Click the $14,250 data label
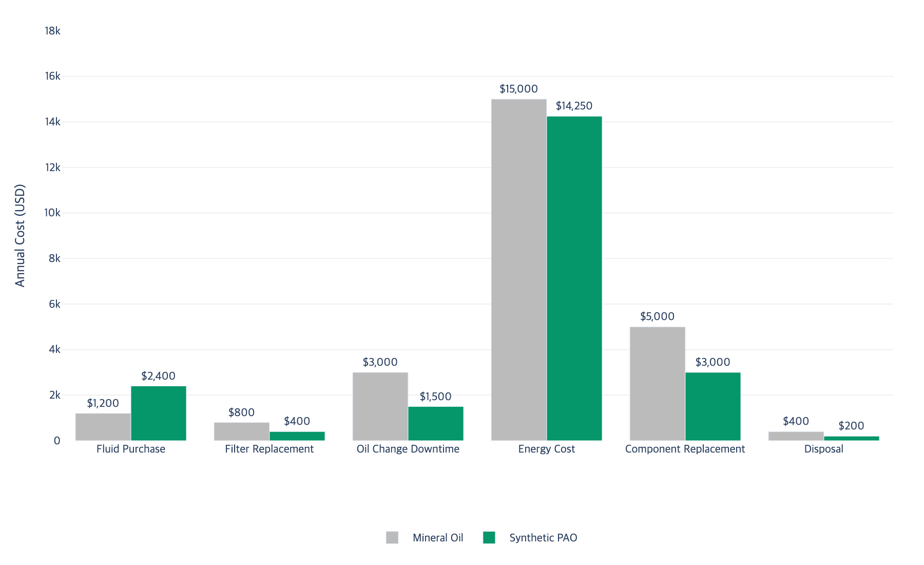The image size is (924, 565). point(574,106)
